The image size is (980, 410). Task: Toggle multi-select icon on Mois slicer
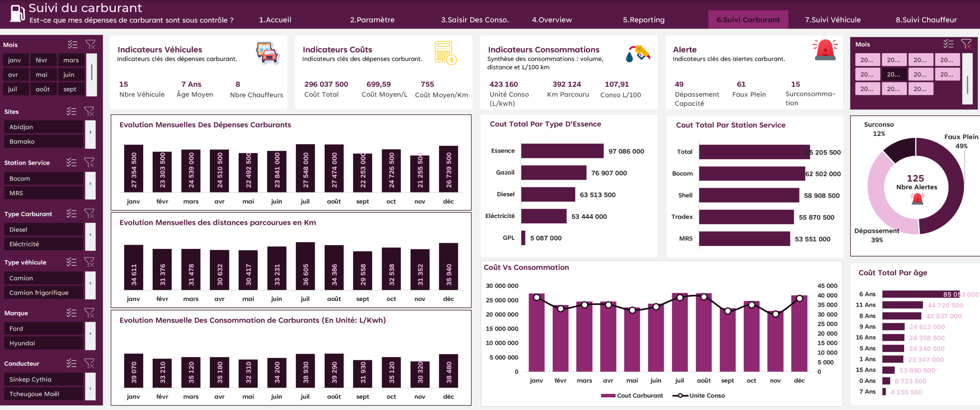pyautogui.click(x=72, y=45)
